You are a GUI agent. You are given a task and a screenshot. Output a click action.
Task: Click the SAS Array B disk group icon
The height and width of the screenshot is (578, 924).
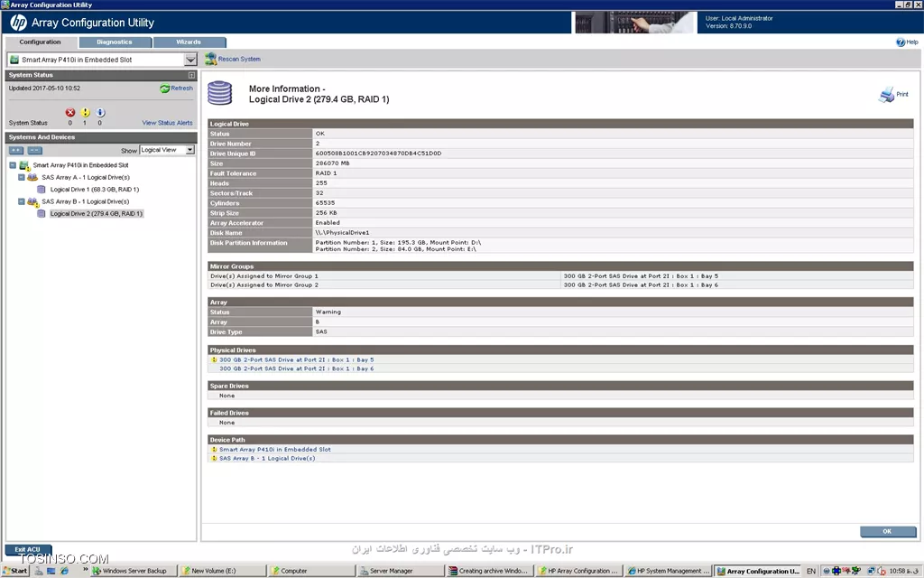(33, 201)
